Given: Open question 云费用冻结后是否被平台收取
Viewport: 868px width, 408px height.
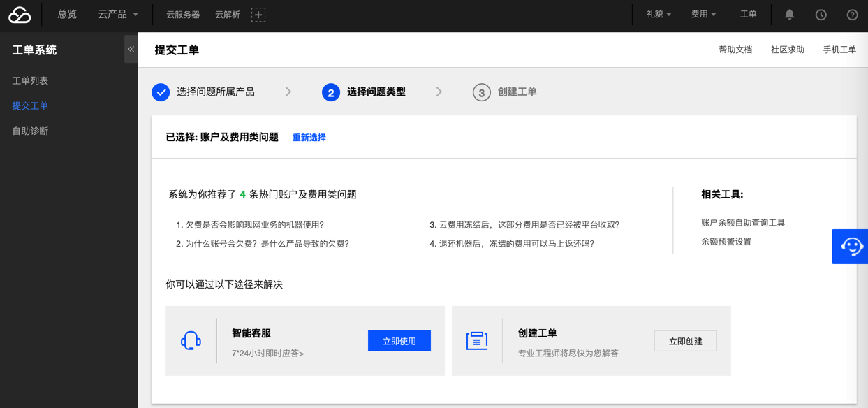Looking at the screenshot, I should click(x=524, y=224).
